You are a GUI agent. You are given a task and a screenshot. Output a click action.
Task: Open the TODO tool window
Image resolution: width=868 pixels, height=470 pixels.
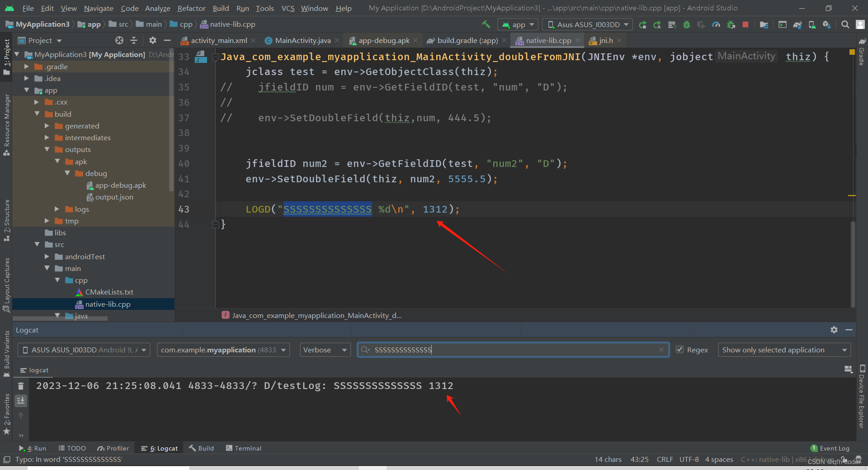coord(72,448)
